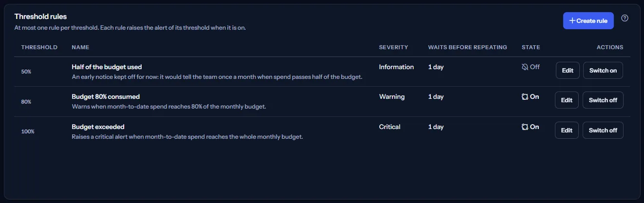Switch on the Half of the budget used rule
Viewport: 644px width, 203px height.
point(603,71)
